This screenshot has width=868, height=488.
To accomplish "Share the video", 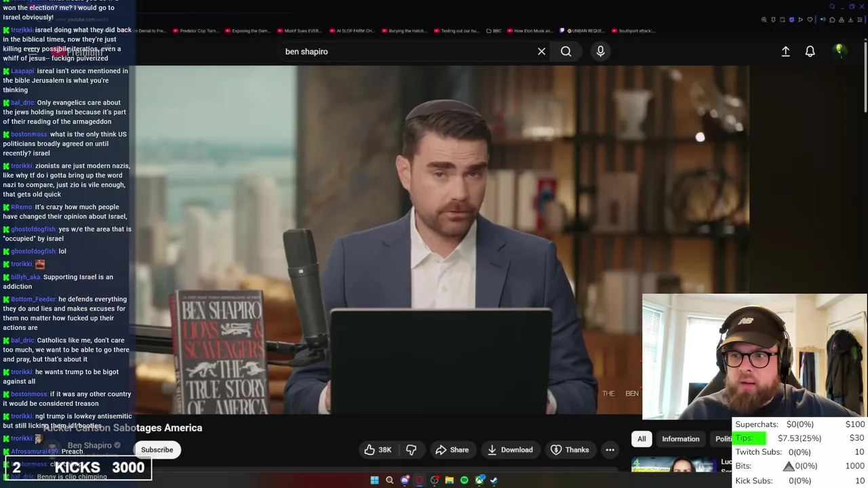I will click(452, 449).
